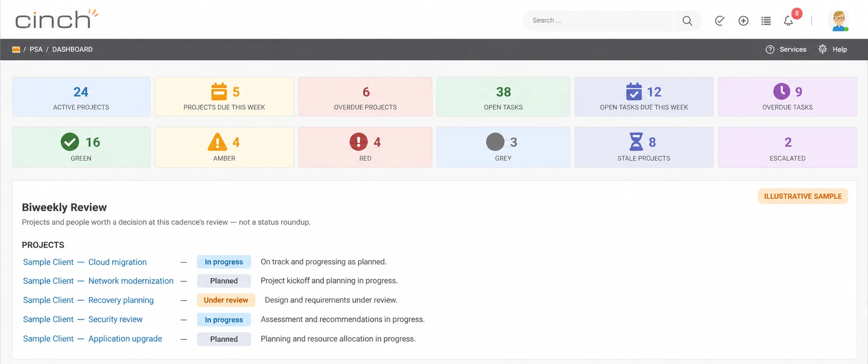Image resolution: width=868 pixels, height=364 pixels.
Task: Click the amber warning triangle icon
Action: 217,142
